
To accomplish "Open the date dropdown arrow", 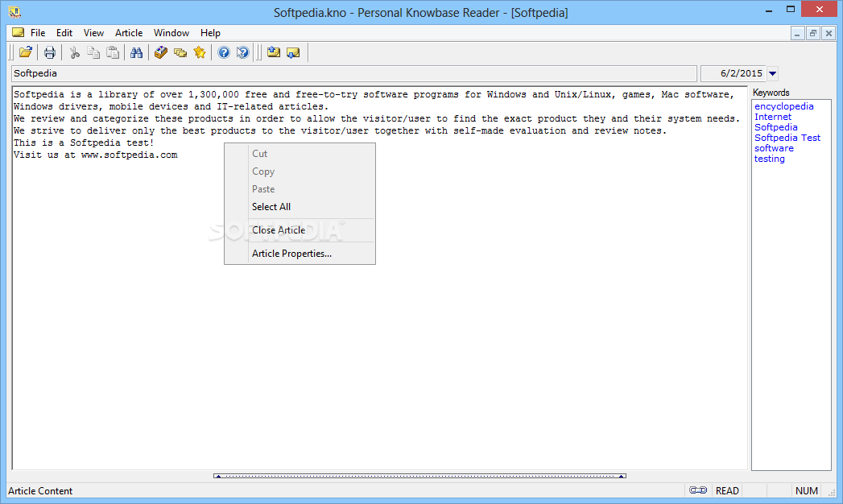I will [x=773, y=73].
